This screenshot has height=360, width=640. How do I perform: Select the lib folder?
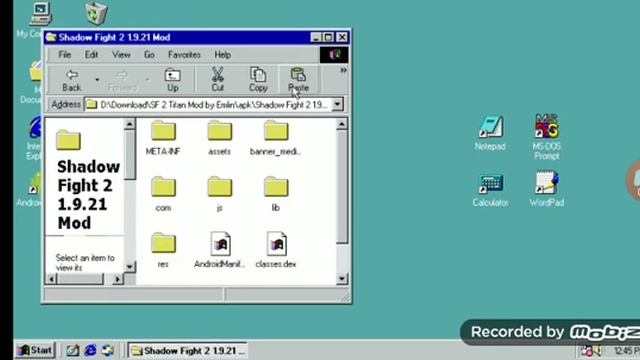coord(276,194)
